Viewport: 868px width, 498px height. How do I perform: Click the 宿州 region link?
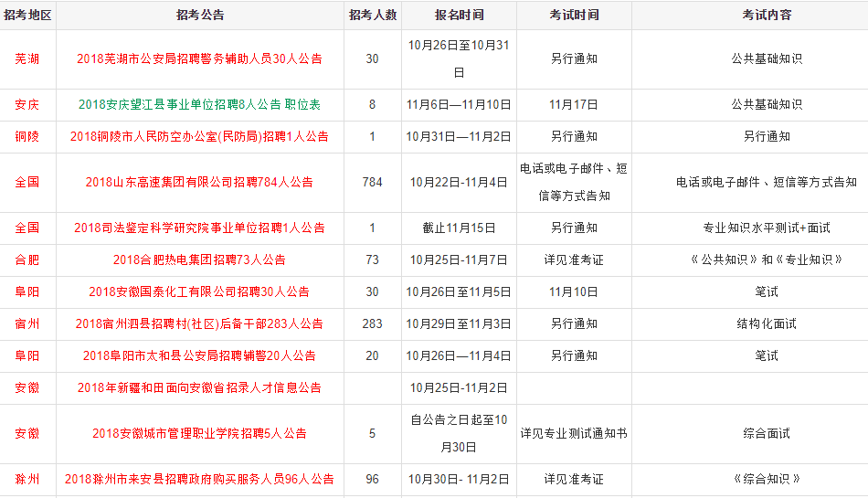click(x=27, y=323)
